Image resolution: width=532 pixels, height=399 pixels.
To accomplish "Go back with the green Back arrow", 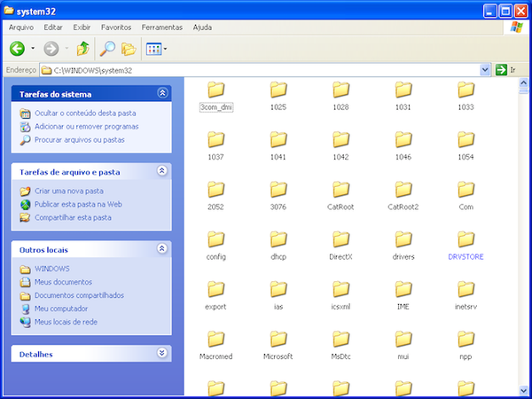I will 17,49.
